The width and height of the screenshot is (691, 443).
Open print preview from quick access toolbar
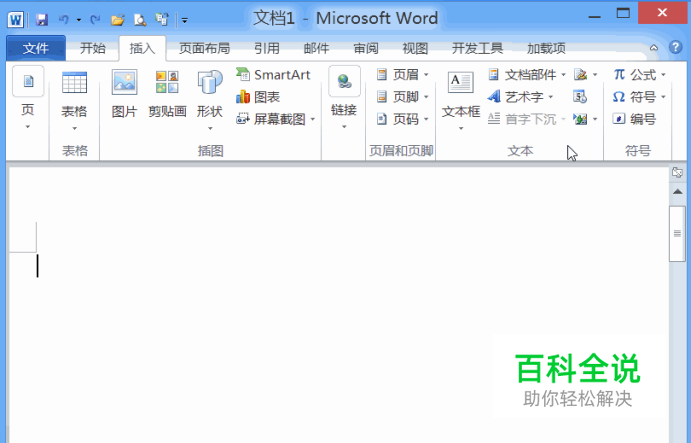(x=140, y=19)
